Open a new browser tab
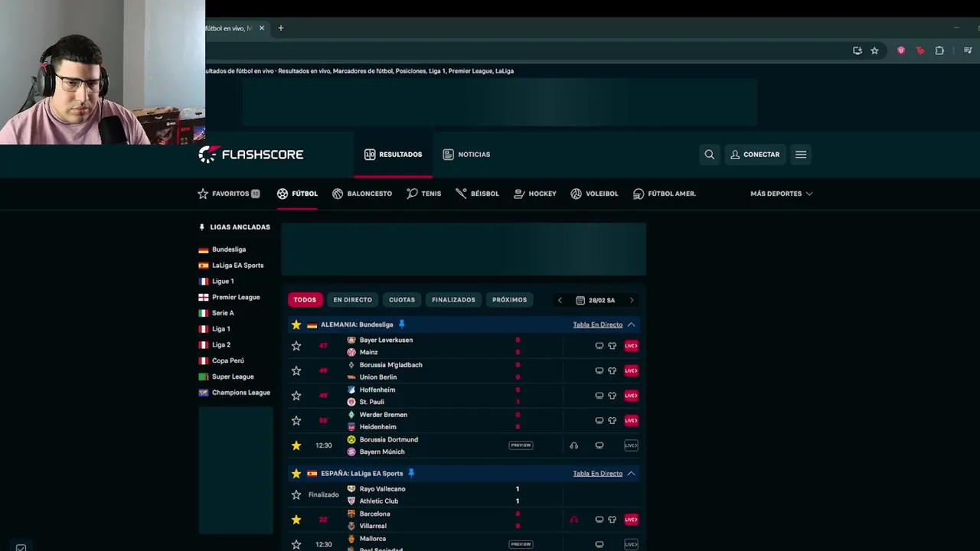Screen dimensions: 980x551 (280, 28)
